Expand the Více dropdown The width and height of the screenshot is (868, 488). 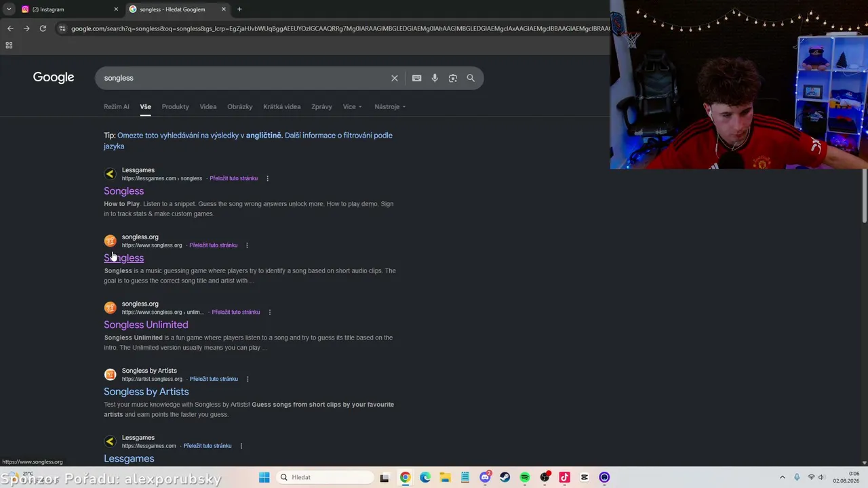tap(352, 106)
